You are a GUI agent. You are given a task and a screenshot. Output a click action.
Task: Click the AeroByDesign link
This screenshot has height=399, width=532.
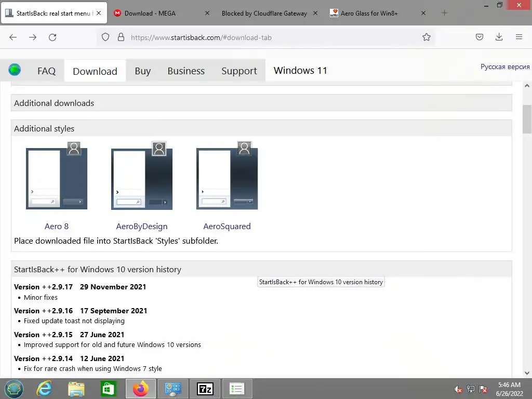pyautogui.click(x=142, y=227)
